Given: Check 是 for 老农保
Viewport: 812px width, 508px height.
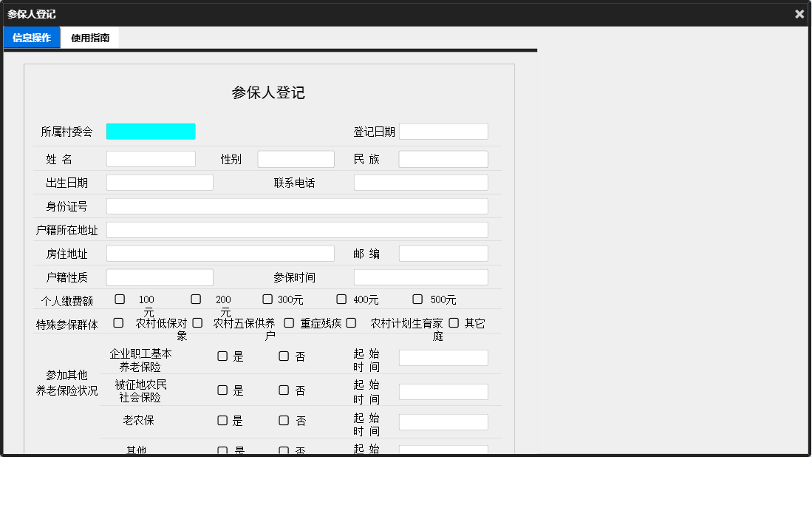Looking at the screenshot, I should [x=222, y=420].
